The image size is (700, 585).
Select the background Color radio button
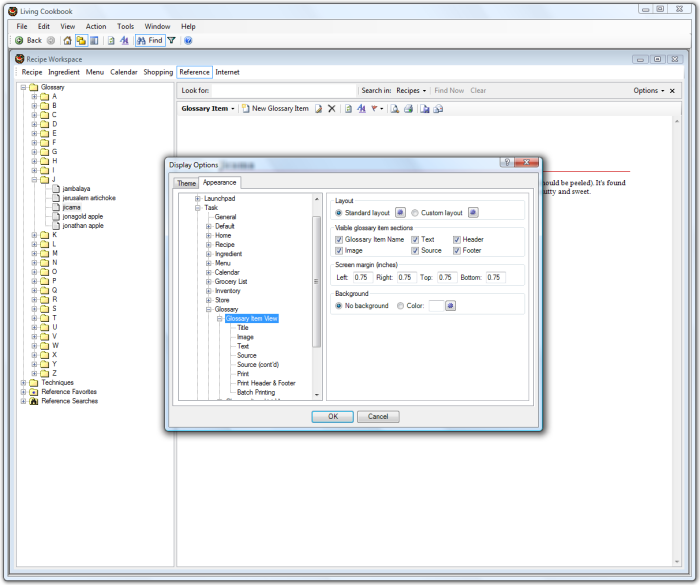tap(400, 306)
